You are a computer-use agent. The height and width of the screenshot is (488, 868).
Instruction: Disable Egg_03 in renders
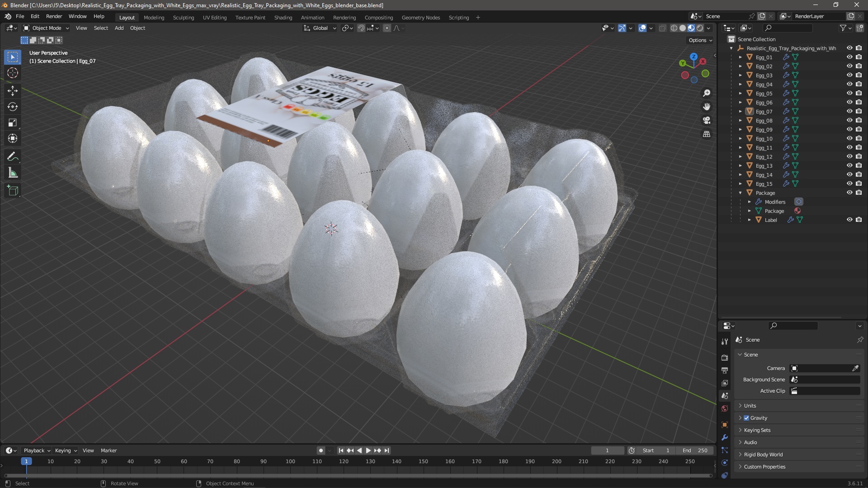coord(859,75)
